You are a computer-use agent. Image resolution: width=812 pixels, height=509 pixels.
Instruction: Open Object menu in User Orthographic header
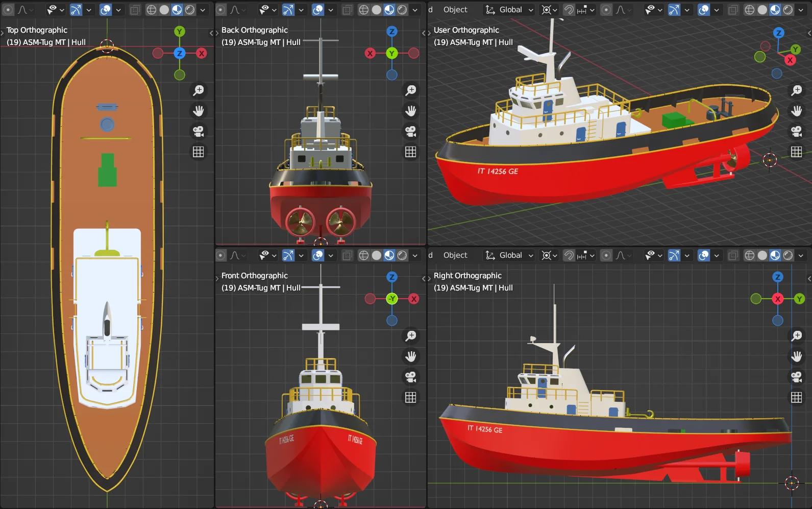[455, 10]
